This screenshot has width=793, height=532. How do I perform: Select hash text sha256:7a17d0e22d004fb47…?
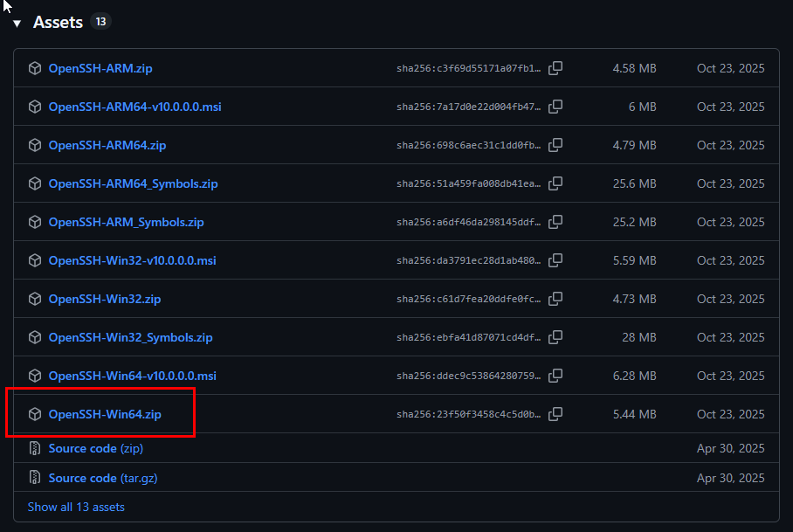(x=468, y=107)
